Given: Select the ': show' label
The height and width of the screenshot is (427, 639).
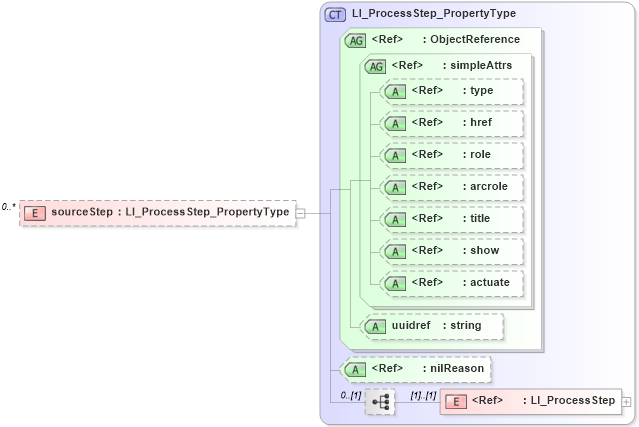Looking at the screenshot, I should point(480,250).
